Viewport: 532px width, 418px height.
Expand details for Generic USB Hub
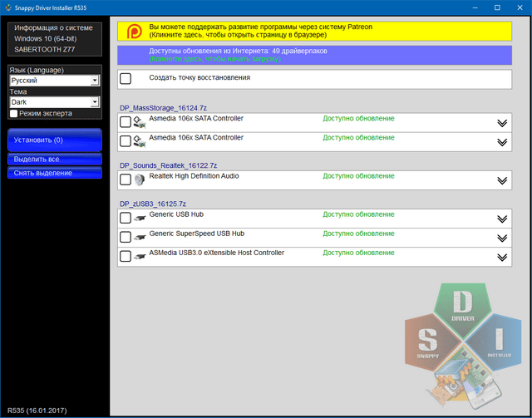(x=502, y=219)
